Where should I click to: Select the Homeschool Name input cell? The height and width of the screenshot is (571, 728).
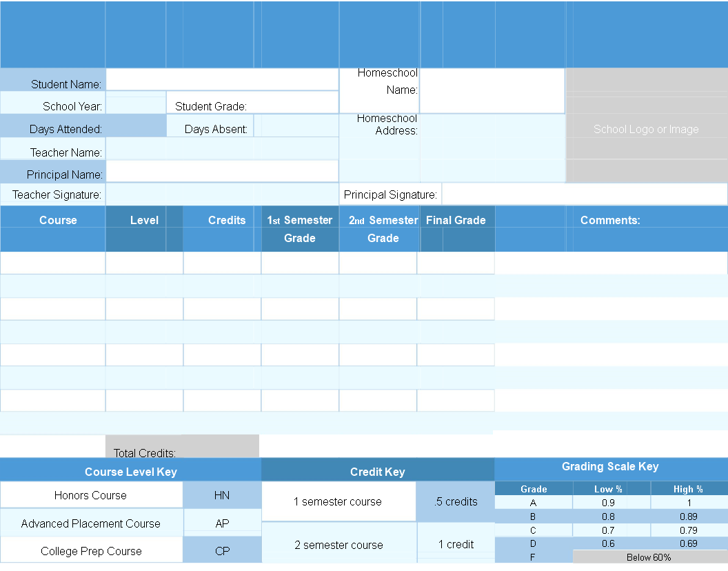point(492,90)
